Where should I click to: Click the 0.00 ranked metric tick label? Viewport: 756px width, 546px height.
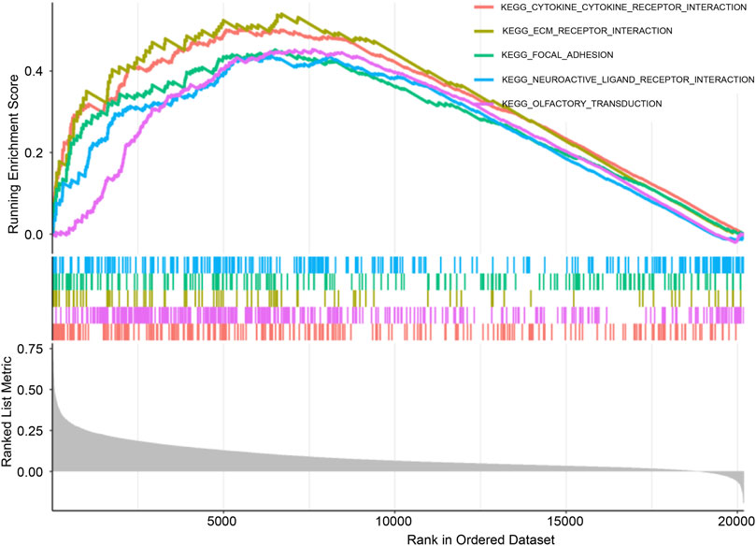click(30, 472)
